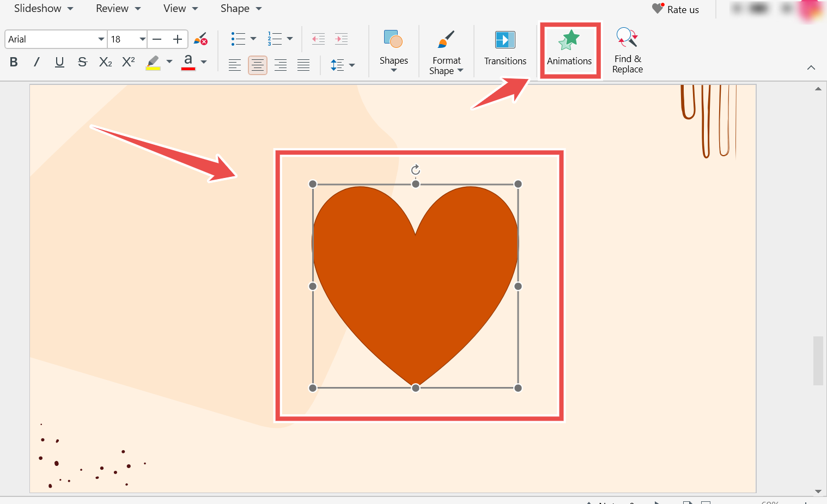Open the Shapes gallery
The image size is (827, 504).
click(393, 50)
